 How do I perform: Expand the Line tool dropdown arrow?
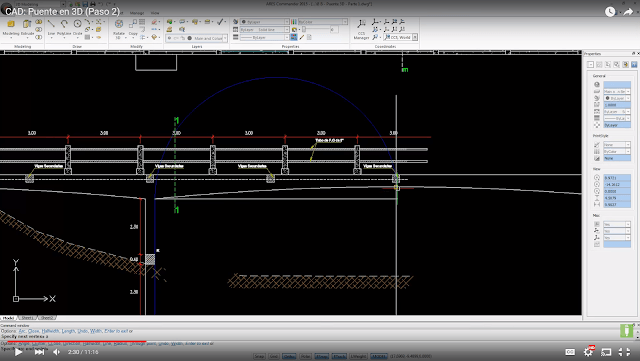51,38
